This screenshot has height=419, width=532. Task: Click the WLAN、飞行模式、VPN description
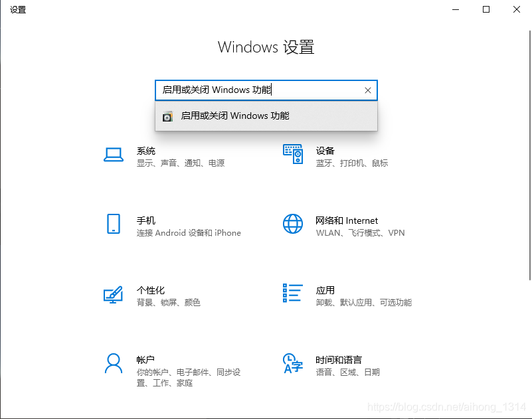click(361, 233)
